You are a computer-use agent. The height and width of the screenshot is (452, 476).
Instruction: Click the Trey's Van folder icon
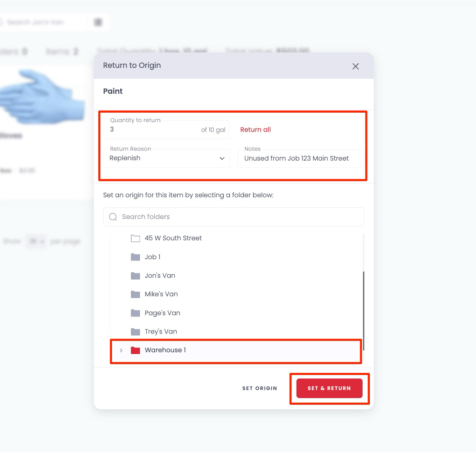pyautogui.click(x=135, y=332)
